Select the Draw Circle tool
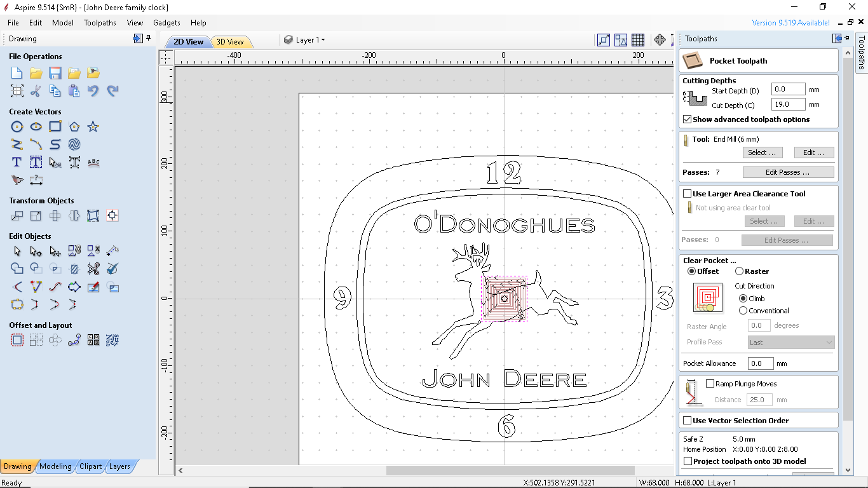The height and width of the screenshot is (488, 868). tap(17, 126)
